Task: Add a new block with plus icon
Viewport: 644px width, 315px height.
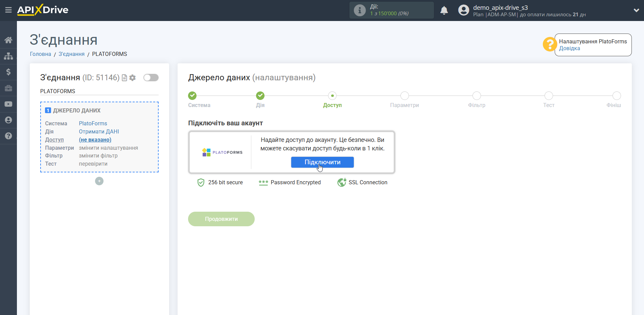Action: click(x=99, y=181)
